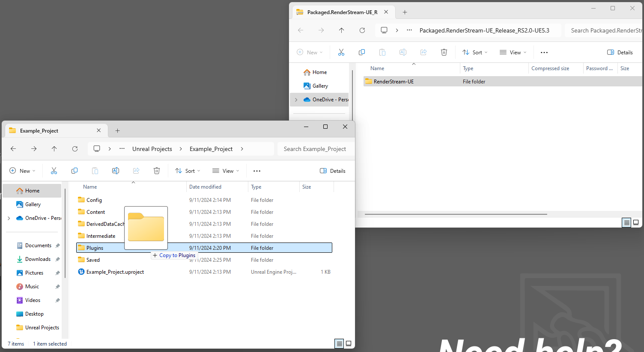Switch to large icons view in Packaged.RenderStream status bar
644x352 pixels.
click(636, 222)
